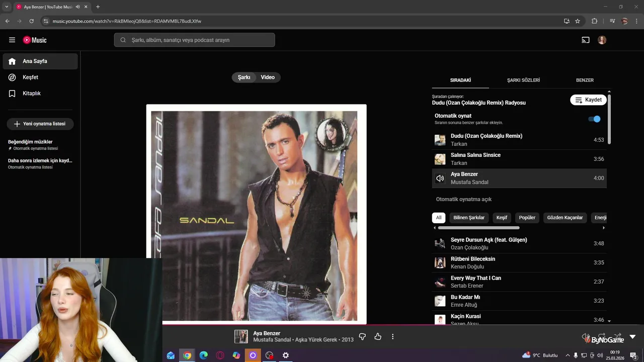This screenshot has height=362, width=644.
Task: Play Seyre Dursun Aşk (feat. Gülşen)
Action: click(519, 243)
